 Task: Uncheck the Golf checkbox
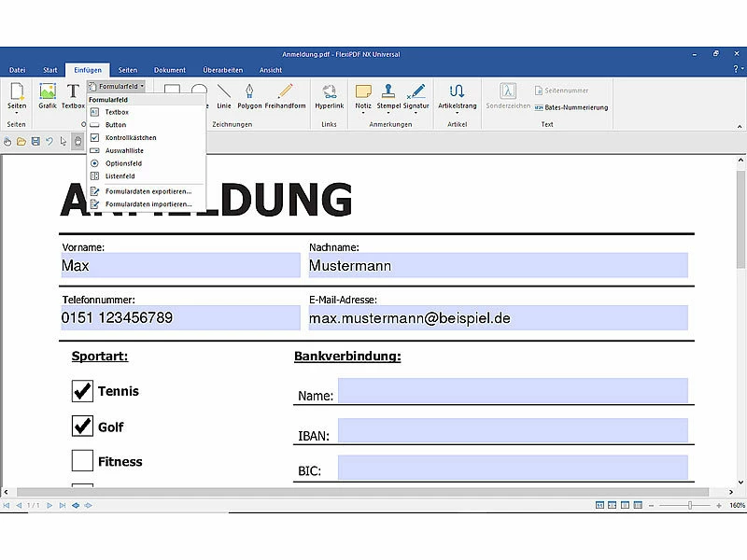(83, 427)
